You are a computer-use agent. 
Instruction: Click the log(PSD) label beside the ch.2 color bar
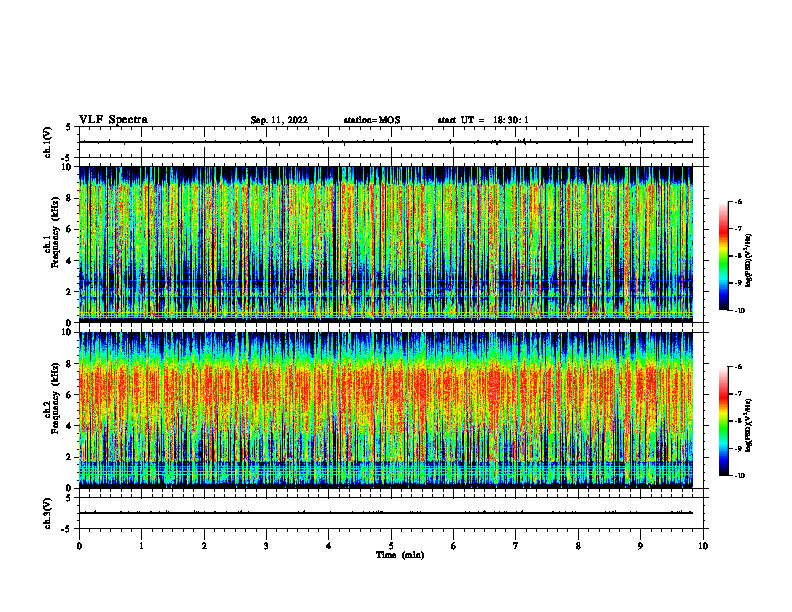pos(749,425)
